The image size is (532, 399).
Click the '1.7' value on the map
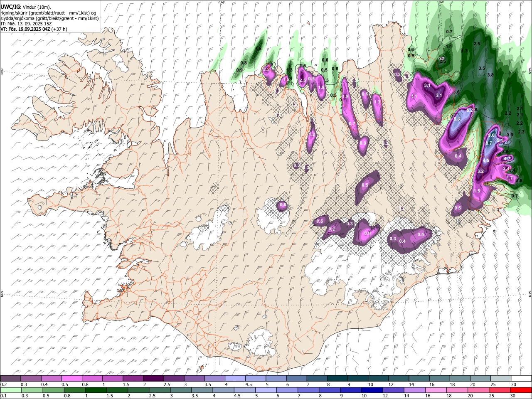[510, 178]
